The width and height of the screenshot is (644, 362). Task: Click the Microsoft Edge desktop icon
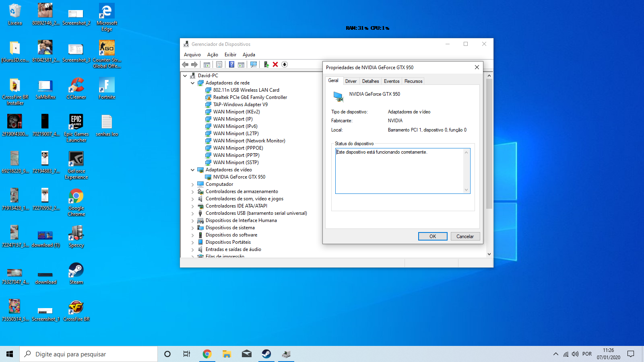tap(107, 17)
